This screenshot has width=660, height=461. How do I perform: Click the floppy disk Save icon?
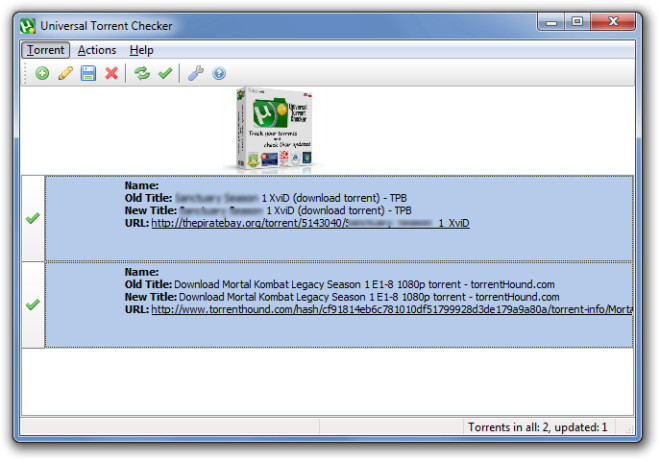point(88,73)
